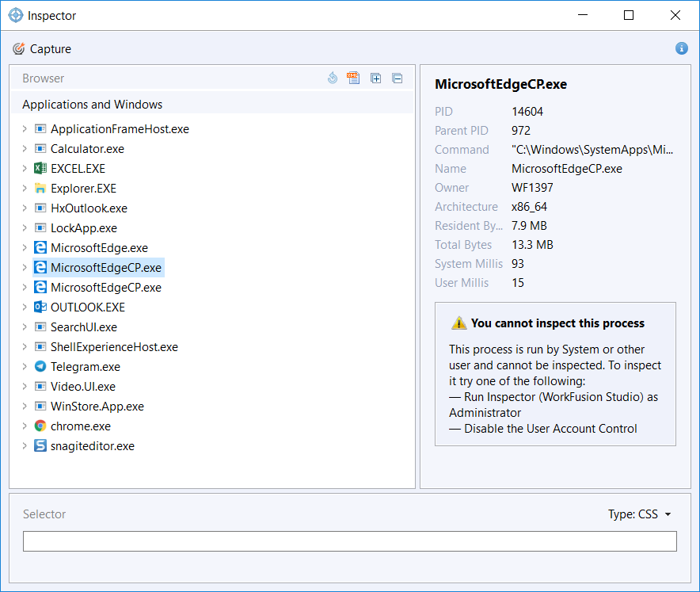The height and width of the screenshot is (592, 700).
Task: Click the Telegram.exe paper-plane icon
Action: [x=40, y=366]
